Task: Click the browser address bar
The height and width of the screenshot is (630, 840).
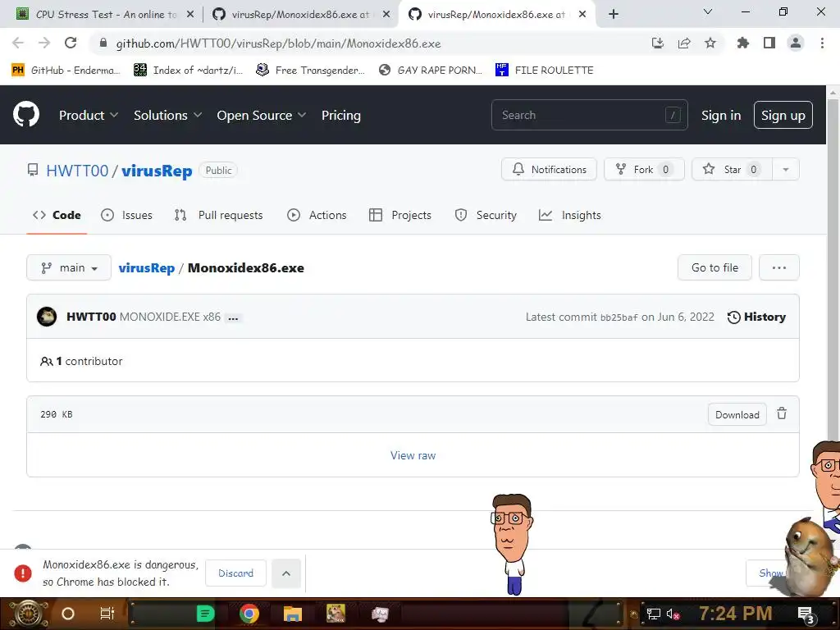Action: tap(370, 43)
